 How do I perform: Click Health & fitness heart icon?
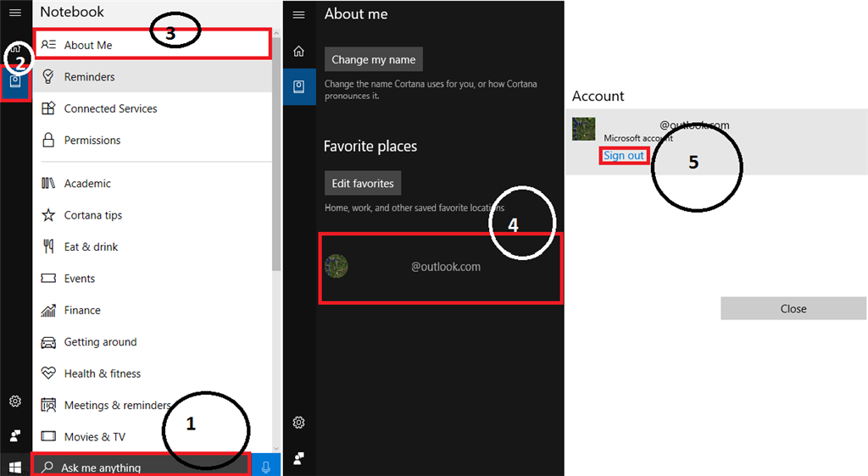coord(48,374)
